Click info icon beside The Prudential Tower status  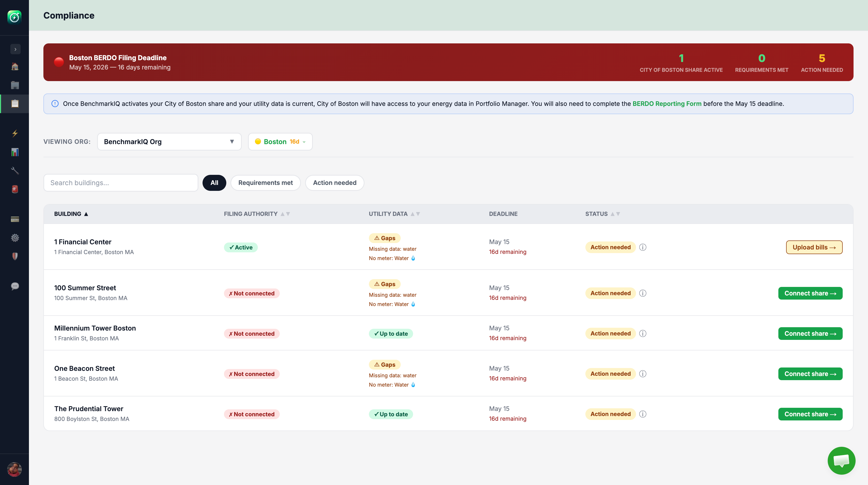point(642,414)
